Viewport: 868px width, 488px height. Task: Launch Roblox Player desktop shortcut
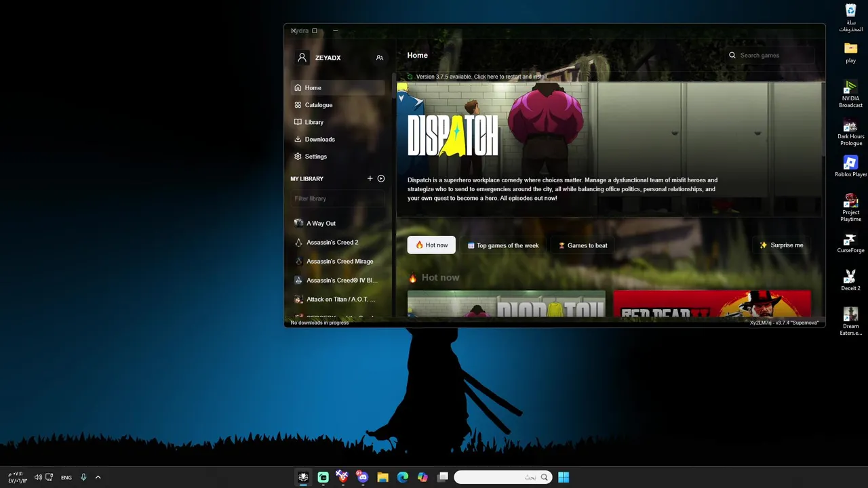pos(850,167)
